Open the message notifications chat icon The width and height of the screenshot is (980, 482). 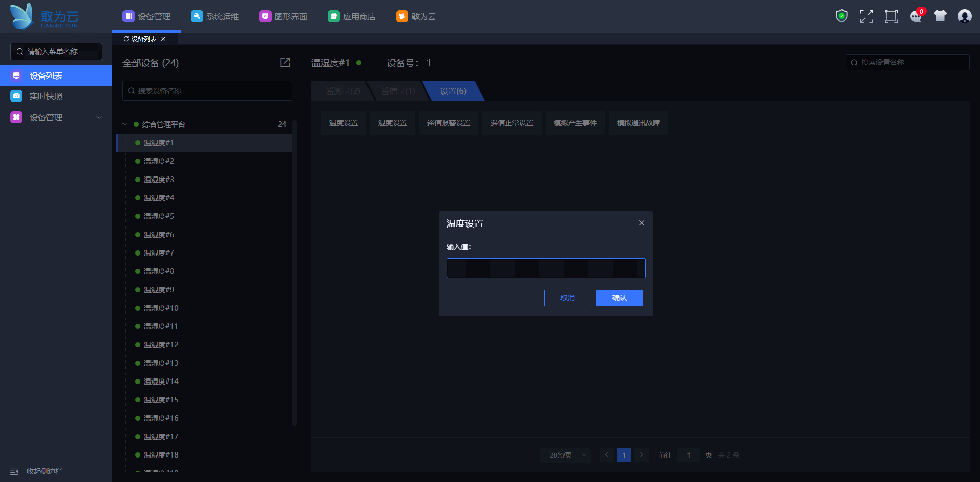click(x=916, y=16)
